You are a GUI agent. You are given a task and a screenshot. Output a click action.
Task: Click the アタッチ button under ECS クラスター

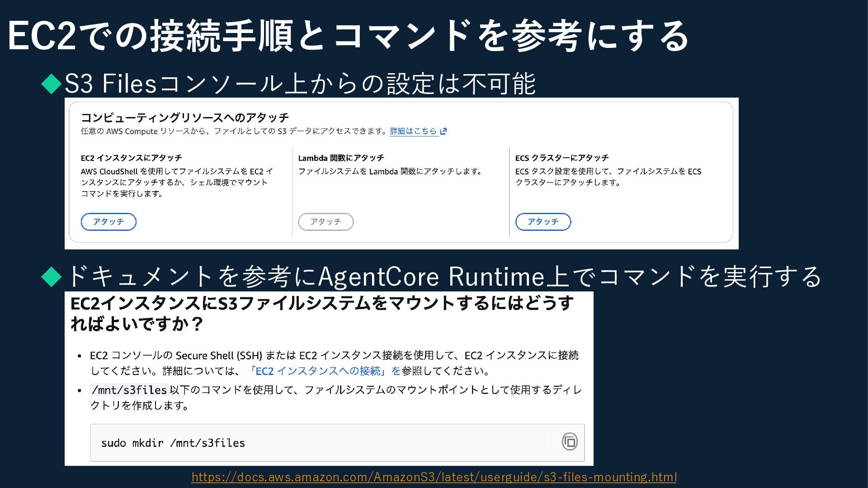[x=543, y=222]
